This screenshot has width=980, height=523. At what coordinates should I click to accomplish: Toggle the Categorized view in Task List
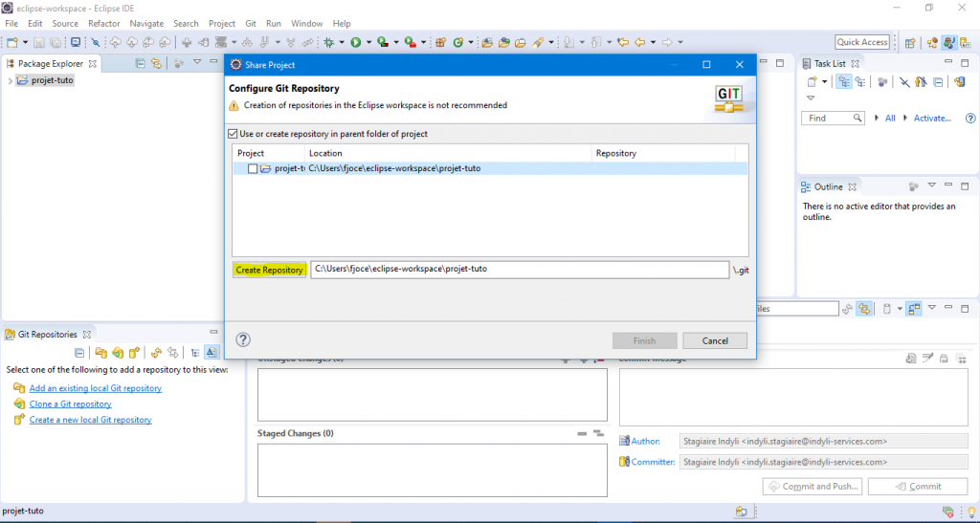click(x=844, y=82)
